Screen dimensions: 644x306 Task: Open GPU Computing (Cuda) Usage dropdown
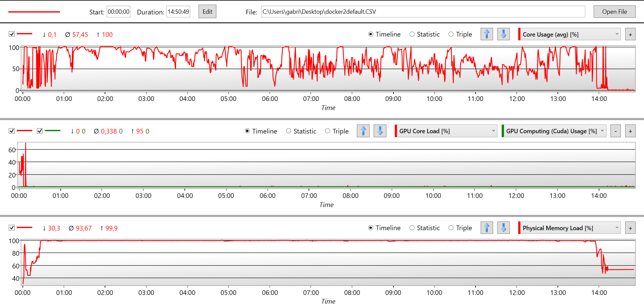(554, 131)
